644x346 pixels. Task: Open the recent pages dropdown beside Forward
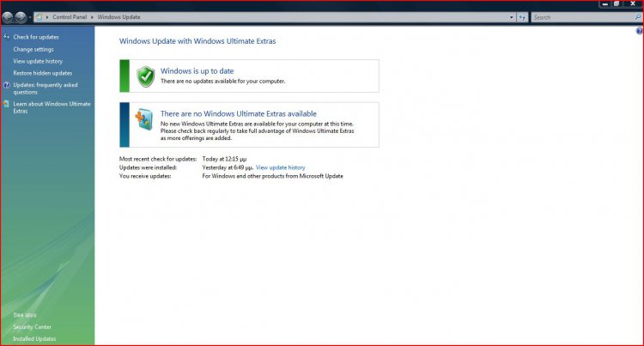click(29, 18)
